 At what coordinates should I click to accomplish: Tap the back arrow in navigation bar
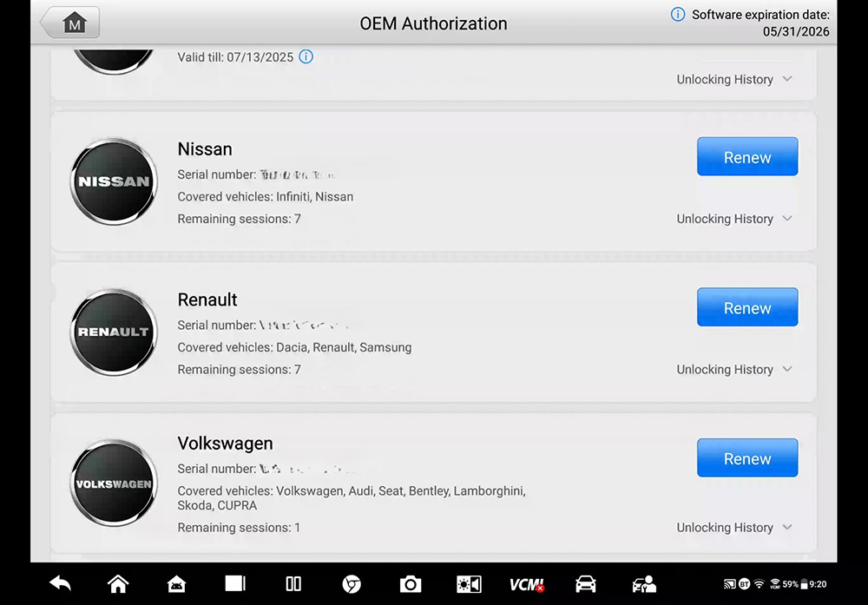60,584
